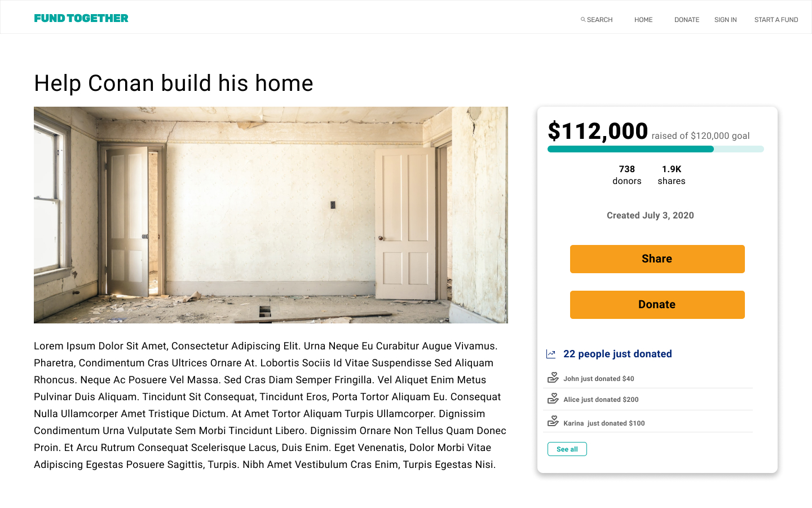Click the empty room campaign photo
812x508 pixels.
coord(271,215)
